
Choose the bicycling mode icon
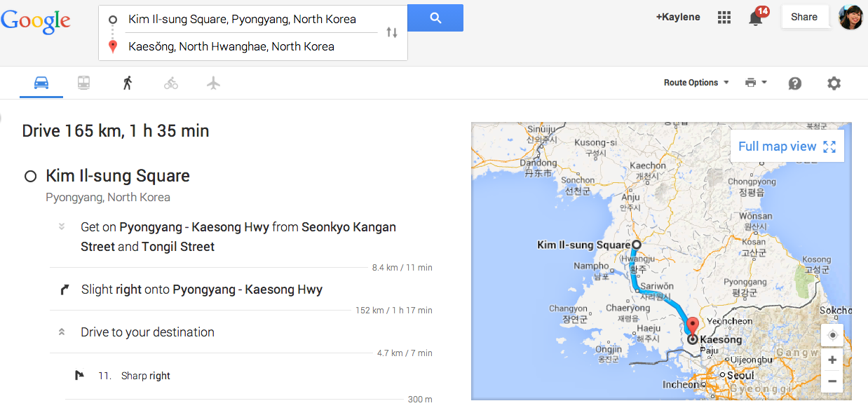click(171, 83)
